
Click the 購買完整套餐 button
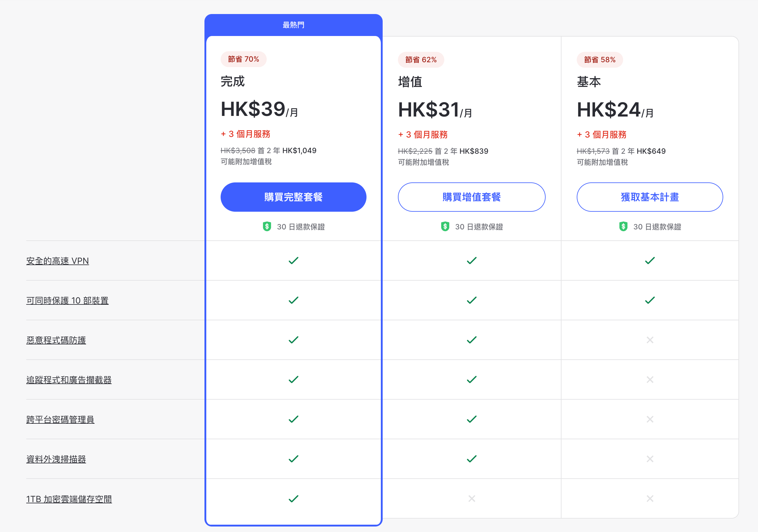click(293, 197)
